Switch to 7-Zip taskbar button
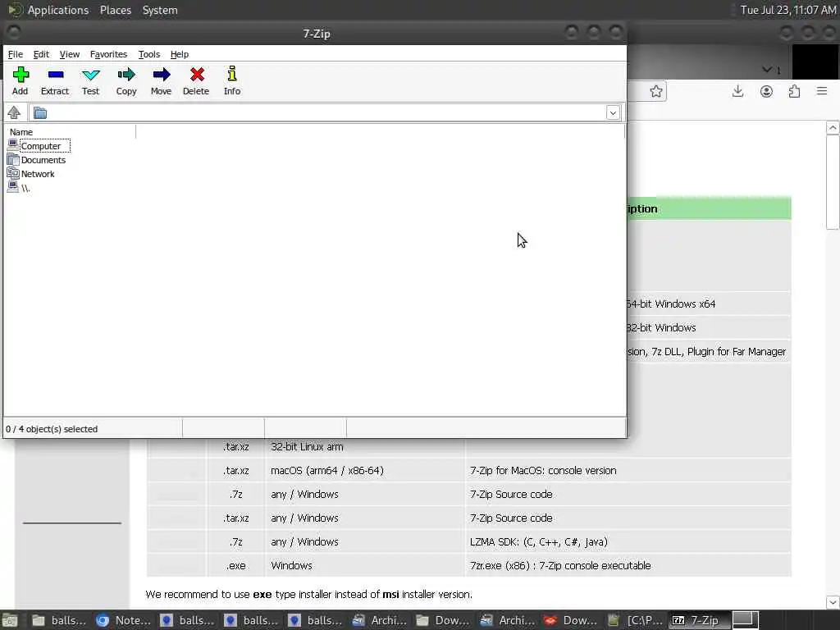This screenshot has height=630, width=840. (698, 620)
